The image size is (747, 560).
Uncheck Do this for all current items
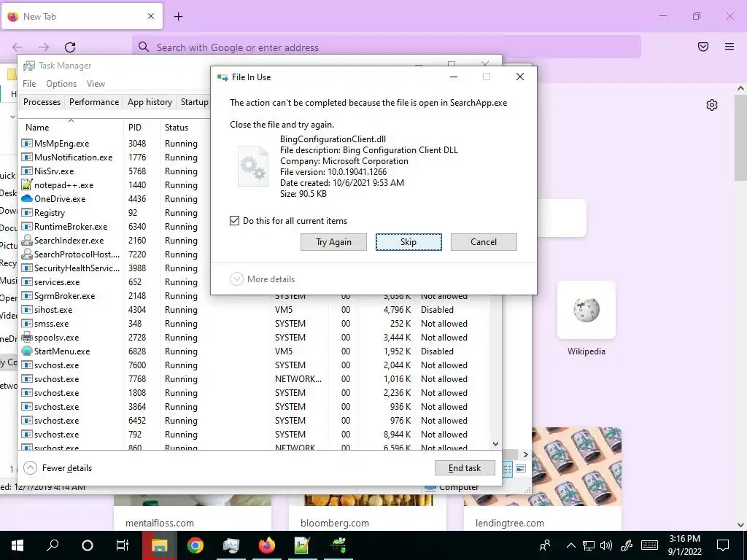[234, 220]
